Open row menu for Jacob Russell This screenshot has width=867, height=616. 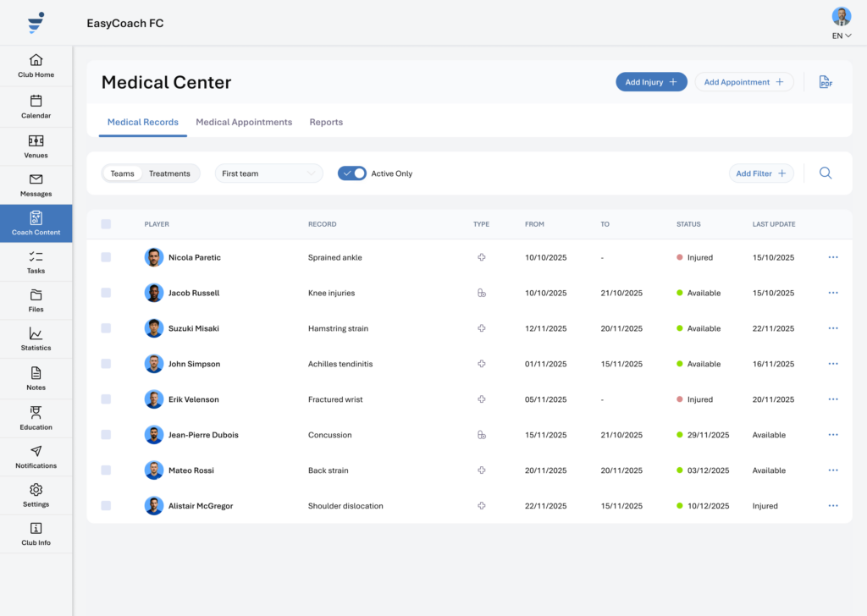click(833, 293)
